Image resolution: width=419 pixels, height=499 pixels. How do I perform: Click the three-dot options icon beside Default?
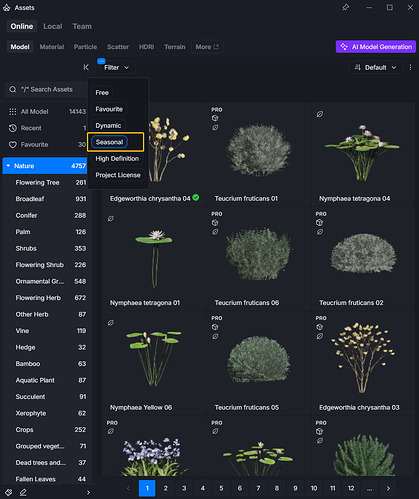click(410, 67)
